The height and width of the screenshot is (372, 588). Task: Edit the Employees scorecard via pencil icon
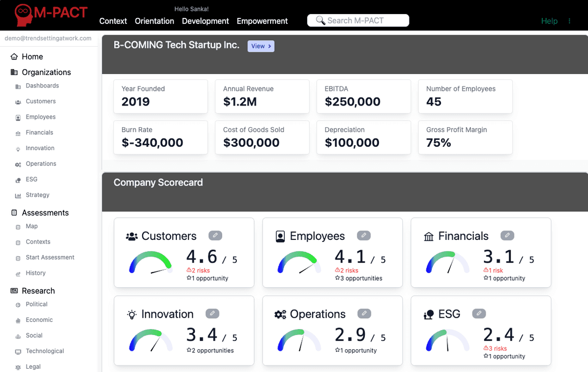pos(364,235)
